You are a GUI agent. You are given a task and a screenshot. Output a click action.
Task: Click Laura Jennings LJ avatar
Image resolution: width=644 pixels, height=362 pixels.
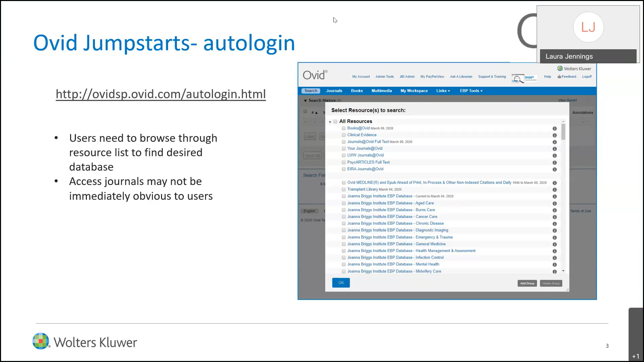(x=588, y=27)
